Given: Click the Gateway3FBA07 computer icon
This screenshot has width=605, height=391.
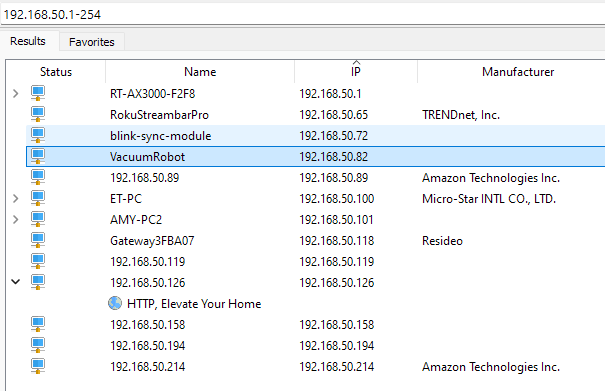Looking at the screenshot, I should pyautogui.click(x=38, y=240).
